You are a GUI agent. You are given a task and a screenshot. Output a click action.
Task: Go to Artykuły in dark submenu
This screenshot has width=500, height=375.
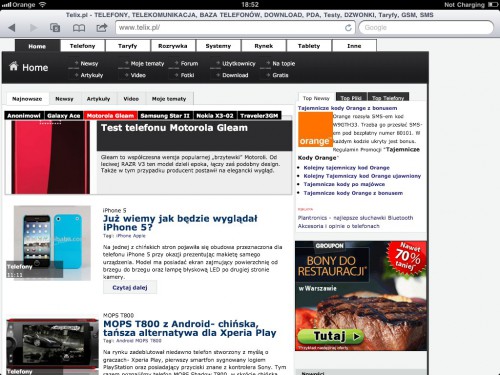pos(92,75)
